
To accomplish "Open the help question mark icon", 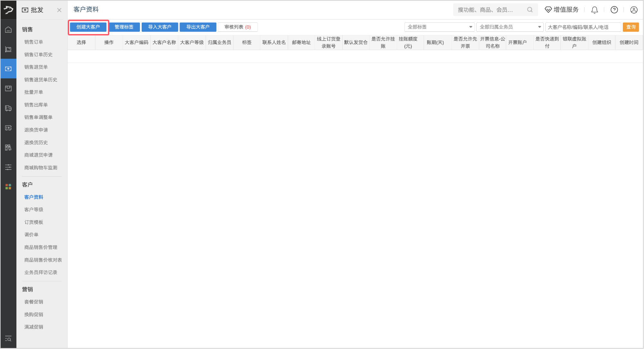I will pyautogui.click(x=614, y=10).
